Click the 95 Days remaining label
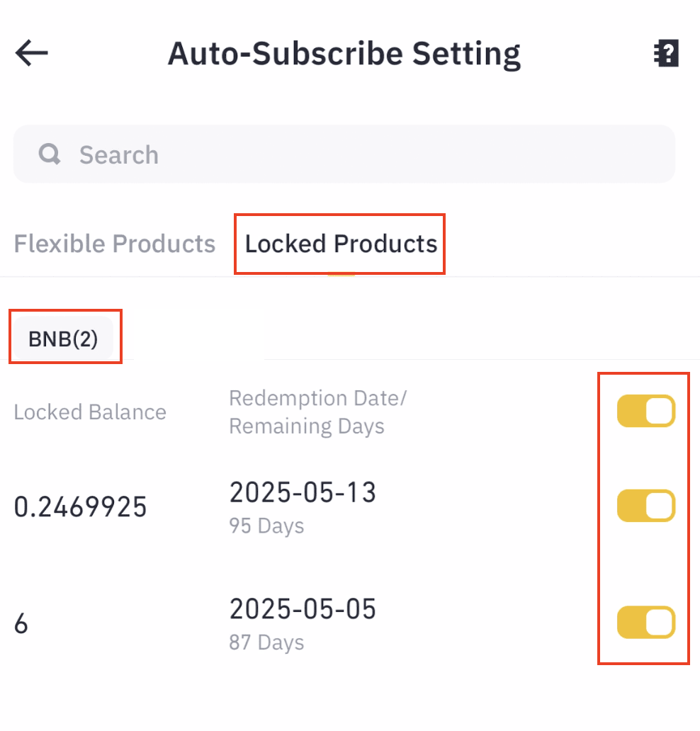700x731 pixels. pos(266,526)
